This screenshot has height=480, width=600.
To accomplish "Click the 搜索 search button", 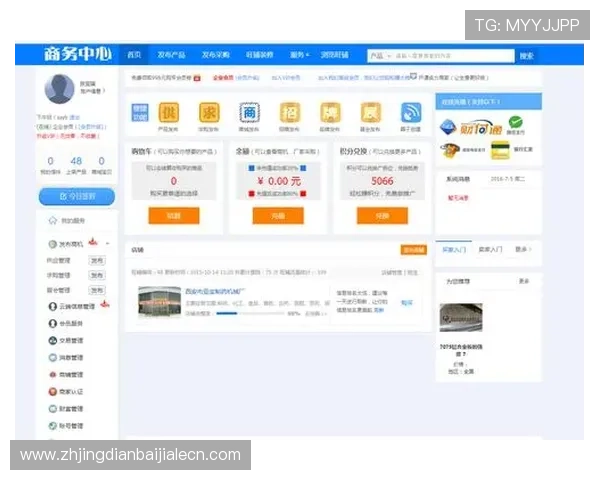I will click(x=527, y=56).
